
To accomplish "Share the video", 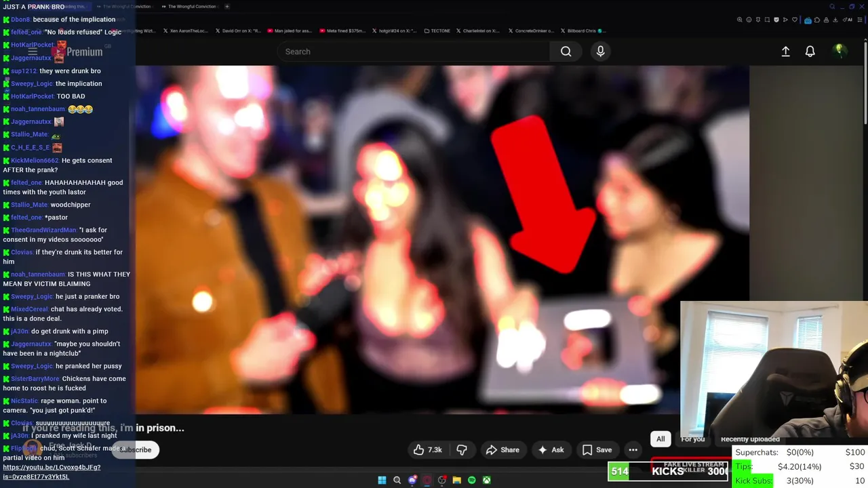I will pos(502,450).
